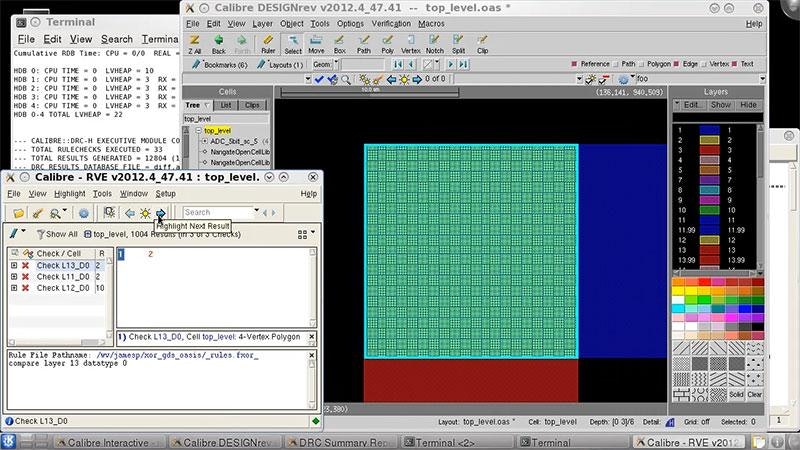Click next result arrow next to '0 of 0'
This screenshot has height=450, width=800.
417,79
